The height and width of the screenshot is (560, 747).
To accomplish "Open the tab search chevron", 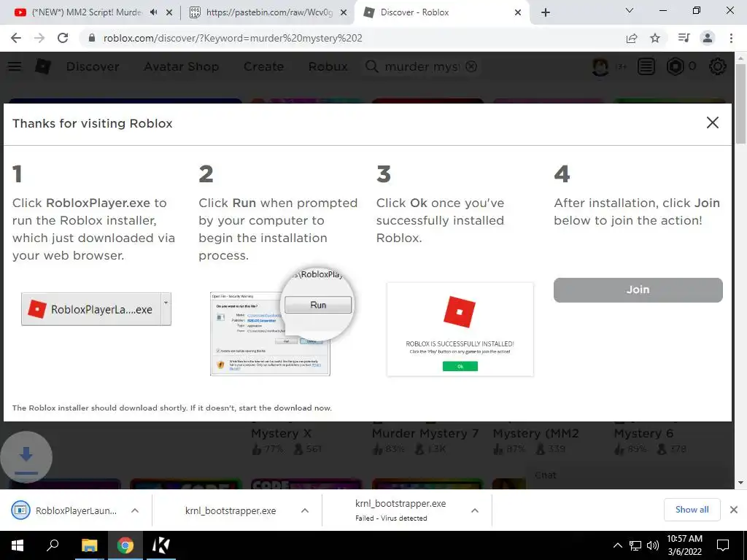I will point(630,10).
